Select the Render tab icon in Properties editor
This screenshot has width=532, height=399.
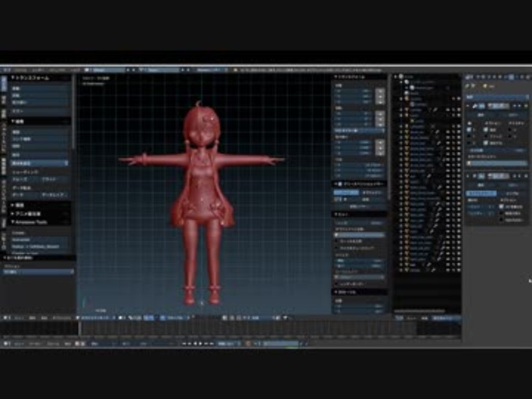479,78
